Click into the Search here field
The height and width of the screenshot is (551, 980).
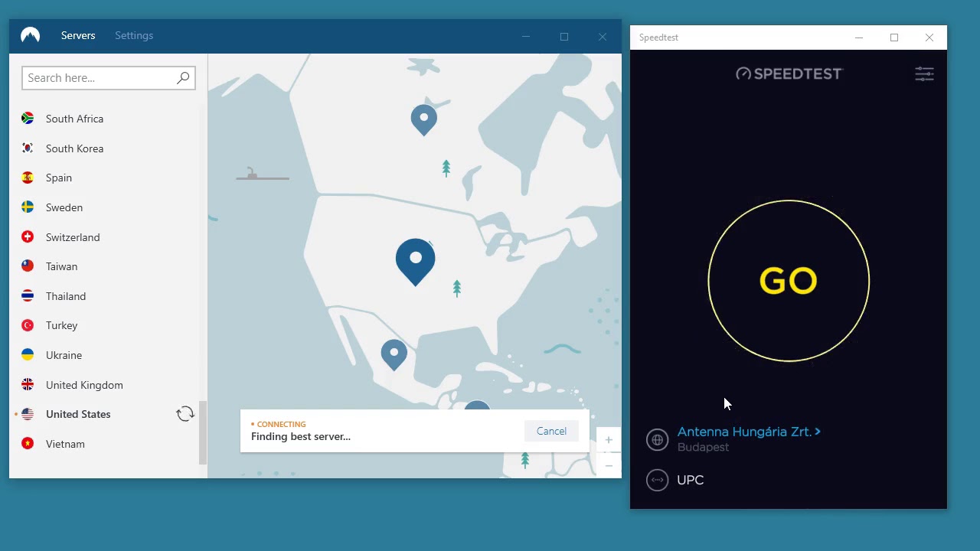click(109, 78)
